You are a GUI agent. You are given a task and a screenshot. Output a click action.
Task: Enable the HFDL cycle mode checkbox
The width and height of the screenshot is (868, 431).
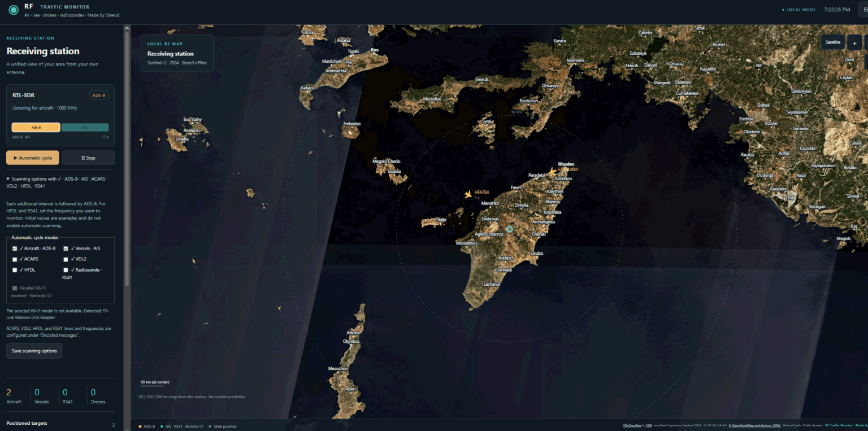click(15, 270)
